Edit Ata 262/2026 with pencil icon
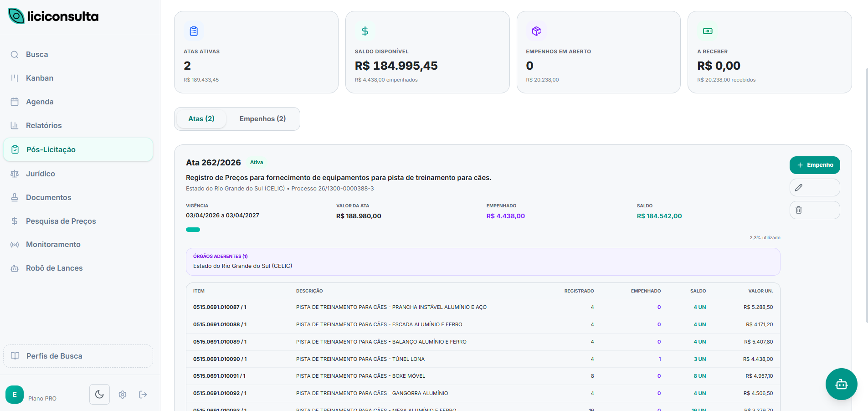Viewport: 868px width, 411px height. [815, 188]
